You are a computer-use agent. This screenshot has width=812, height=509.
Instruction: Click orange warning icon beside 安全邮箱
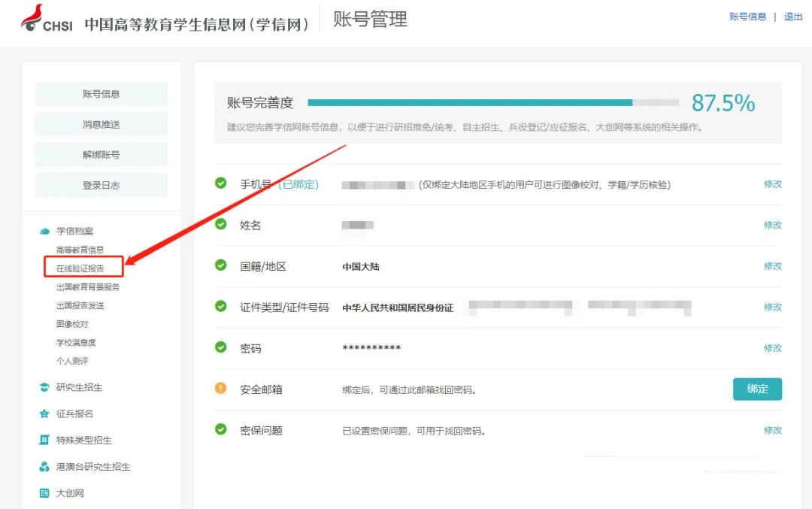220,388
